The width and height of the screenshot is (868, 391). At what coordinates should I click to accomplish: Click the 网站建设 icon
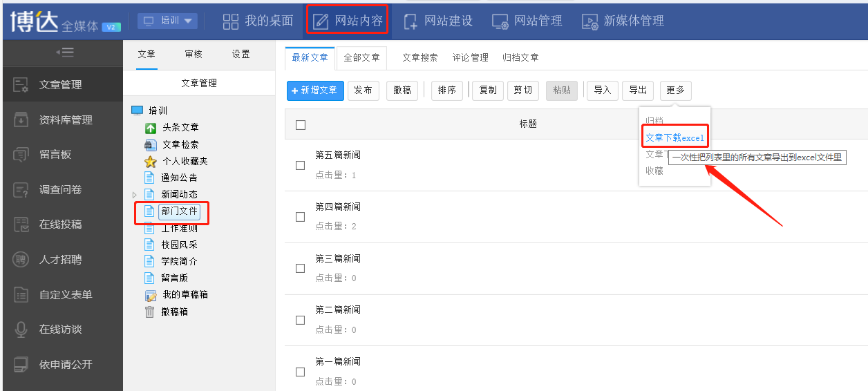[411, 21]
